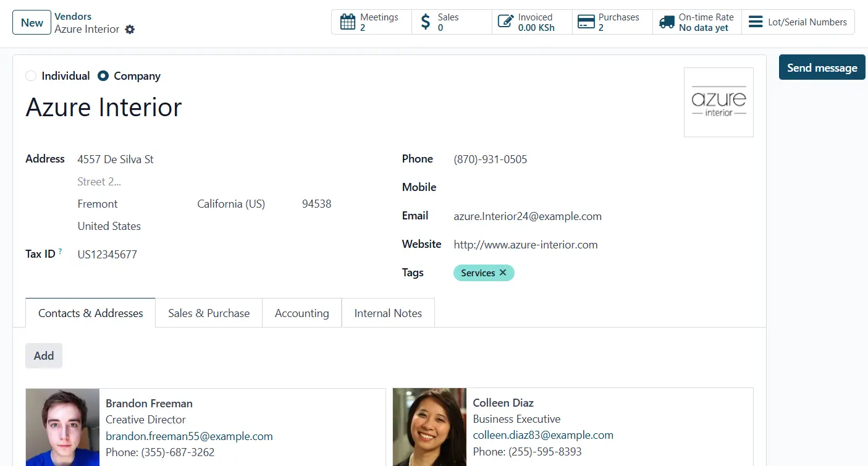
Task: Open the gear actions menu
Action: (x=130, y=30)
